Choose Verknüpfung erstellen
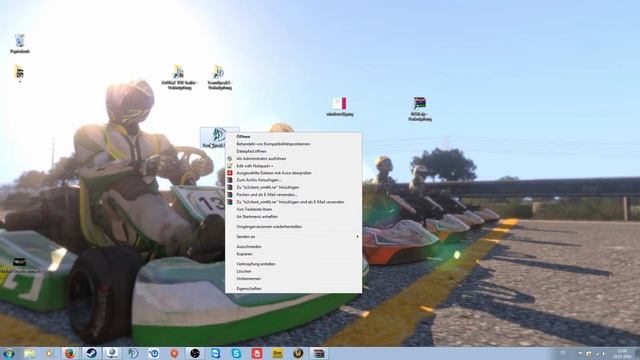The image size is (640, 360). [293, 264]
